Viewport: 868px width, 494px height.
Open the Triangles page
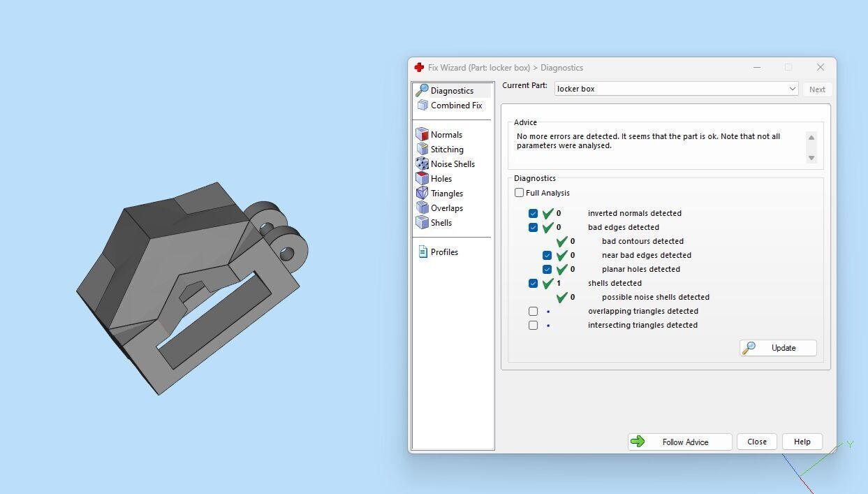pos(446,194)
